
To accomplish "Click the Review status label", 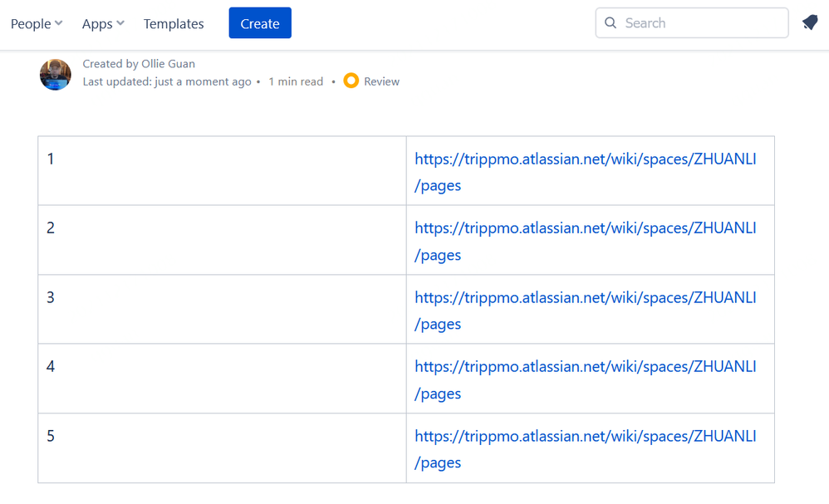I will tap(382, 81).
